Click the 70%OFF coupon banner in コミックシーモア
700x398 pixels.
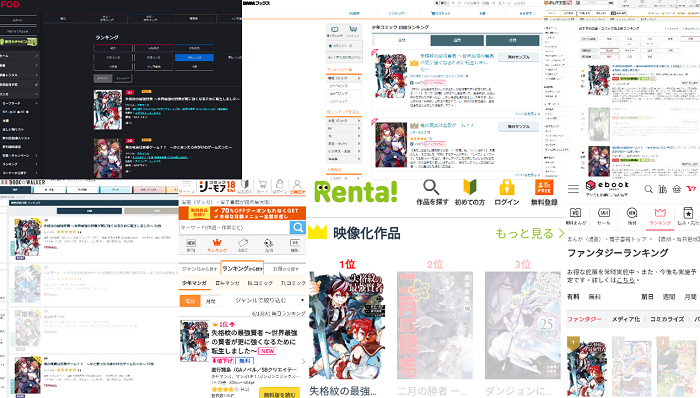pyautogui.click(x=242, y=213)
